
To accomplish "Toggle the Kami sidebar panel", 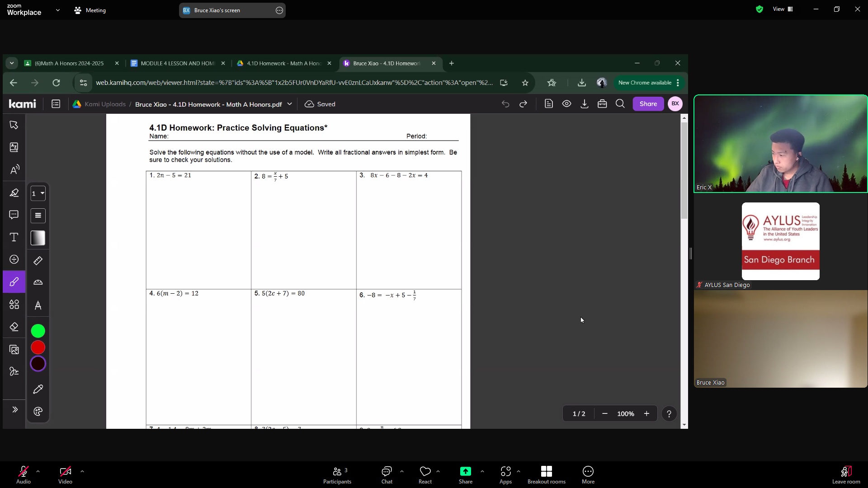I will pyautogui.click(x=56, y=104).
